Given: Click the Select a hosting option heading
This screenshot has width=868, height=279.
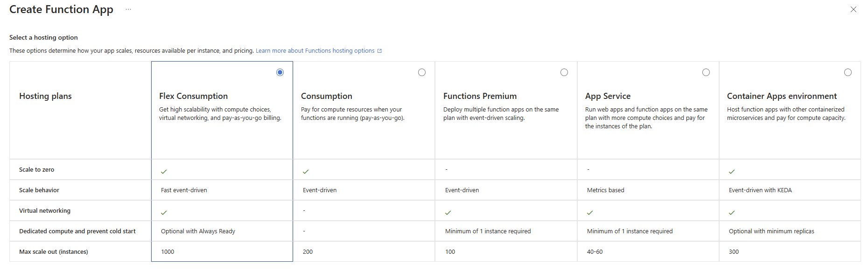Looking at the screenshot, I should pyautogui.click(x=43, y=38).
